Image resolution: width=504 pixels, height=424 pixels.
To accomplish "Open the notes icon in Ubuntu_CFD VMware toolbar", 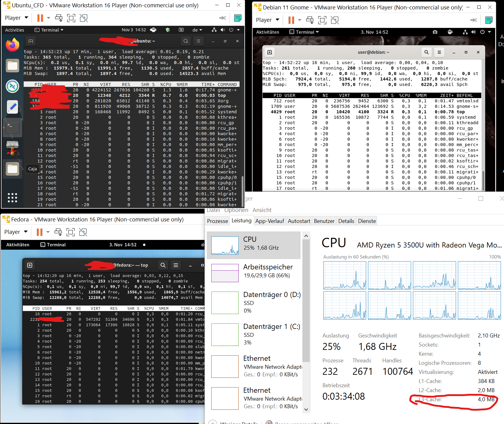I will pos(238,18).
